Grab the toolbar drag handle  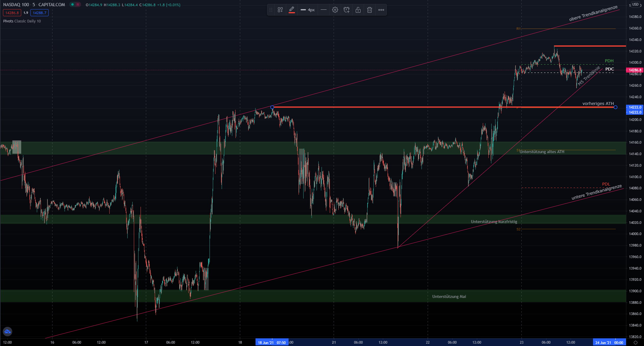click(x=271, y=10)
